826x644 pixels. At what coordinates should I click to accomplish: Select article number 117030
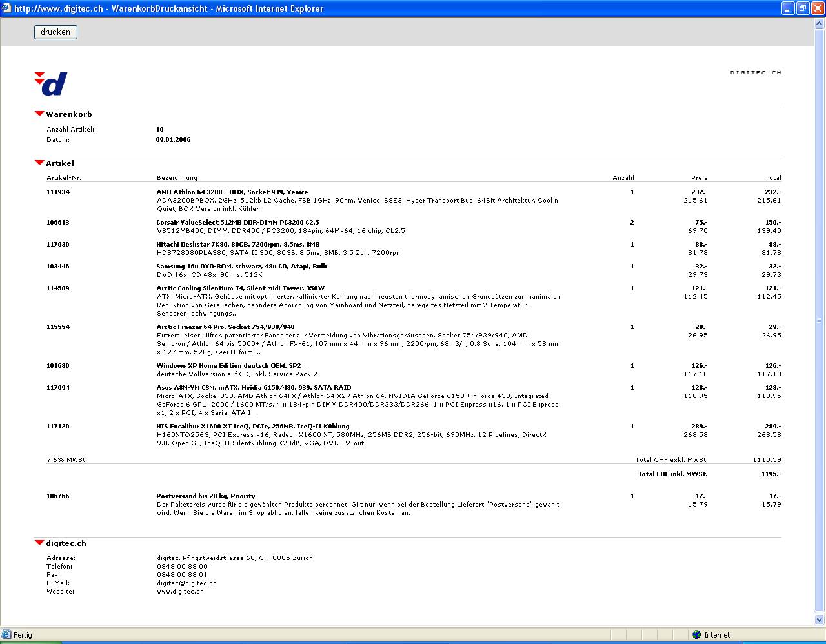(58, 245)
